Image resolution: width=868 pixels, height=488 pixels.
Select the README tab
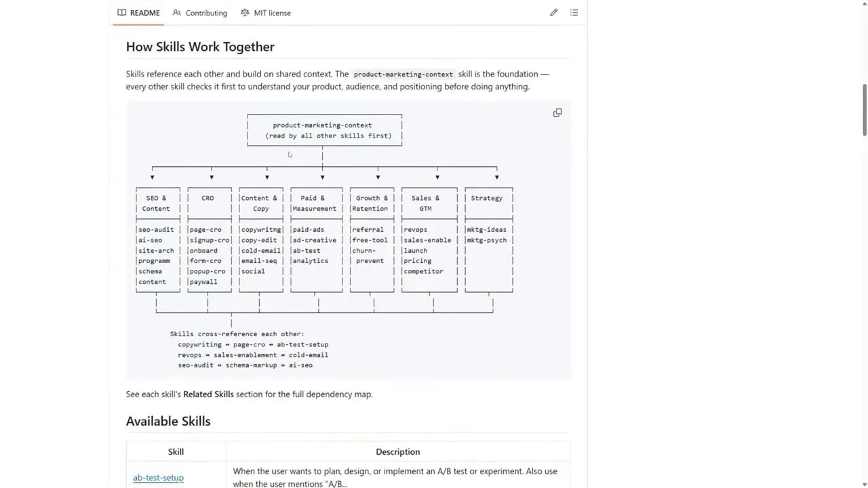coord(144,12)
